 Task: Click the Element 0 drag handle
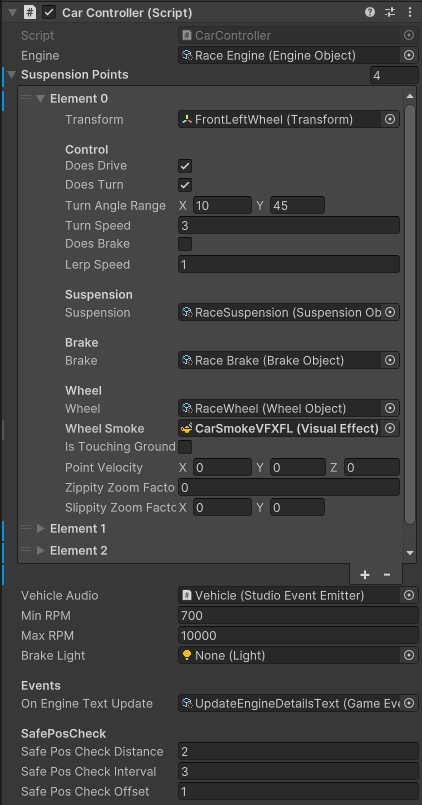pos(26,98)
